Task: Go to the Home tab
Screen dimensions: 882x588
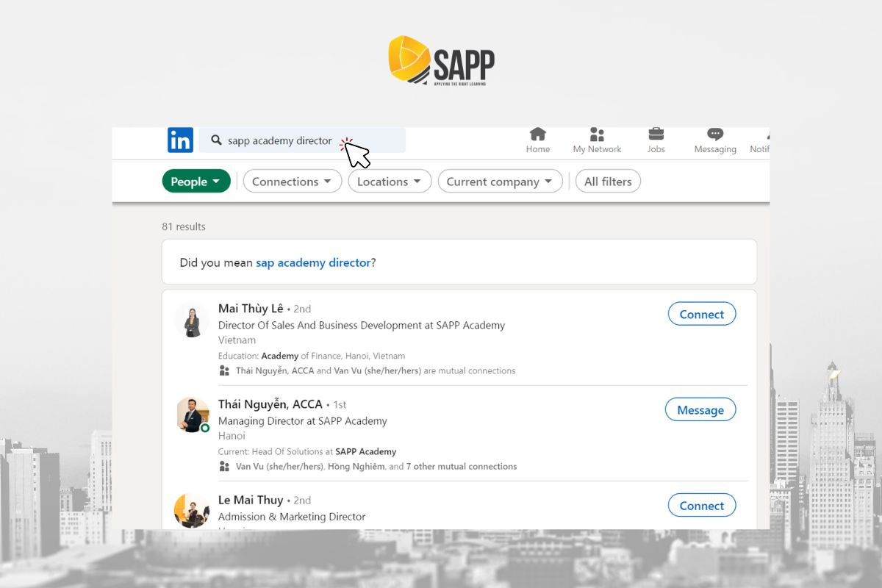Action: 538,140
